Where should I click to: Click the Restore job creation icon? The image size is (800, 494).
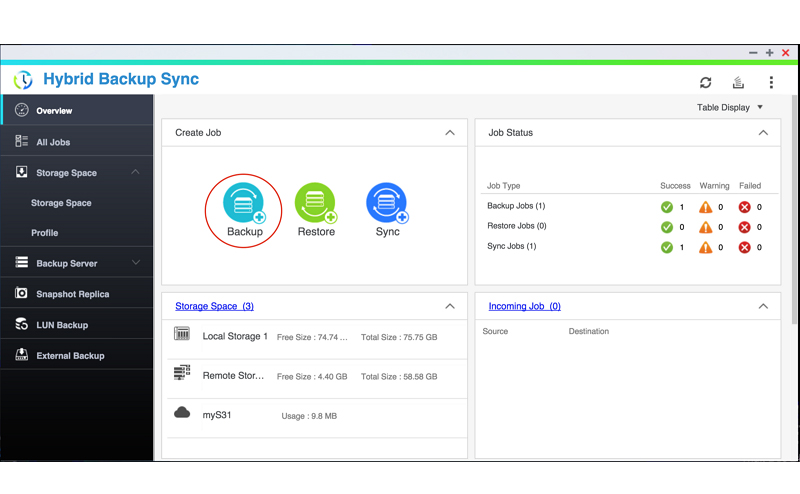(x=316, y=203)
